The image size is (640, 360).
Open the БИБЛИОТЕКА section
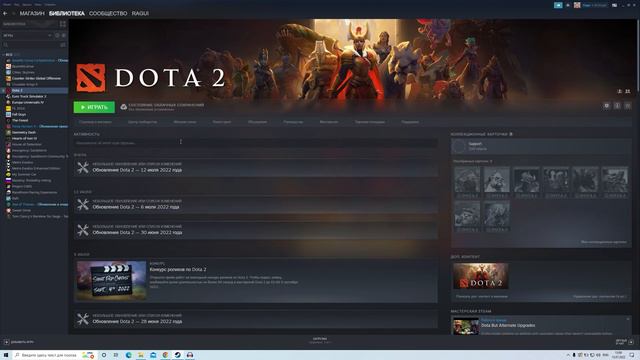click(67, 13)
